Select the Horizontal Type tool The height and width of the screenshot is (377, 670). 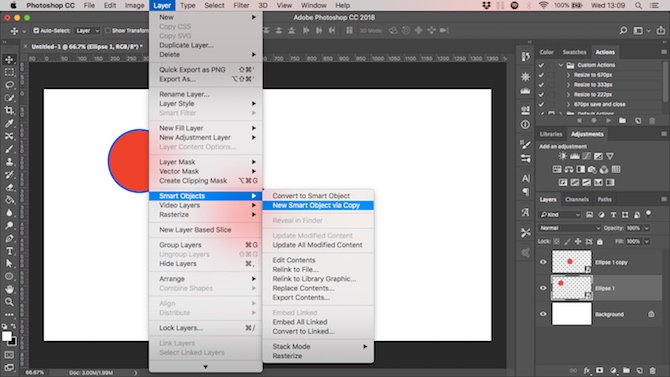click(x=9, y=251)
